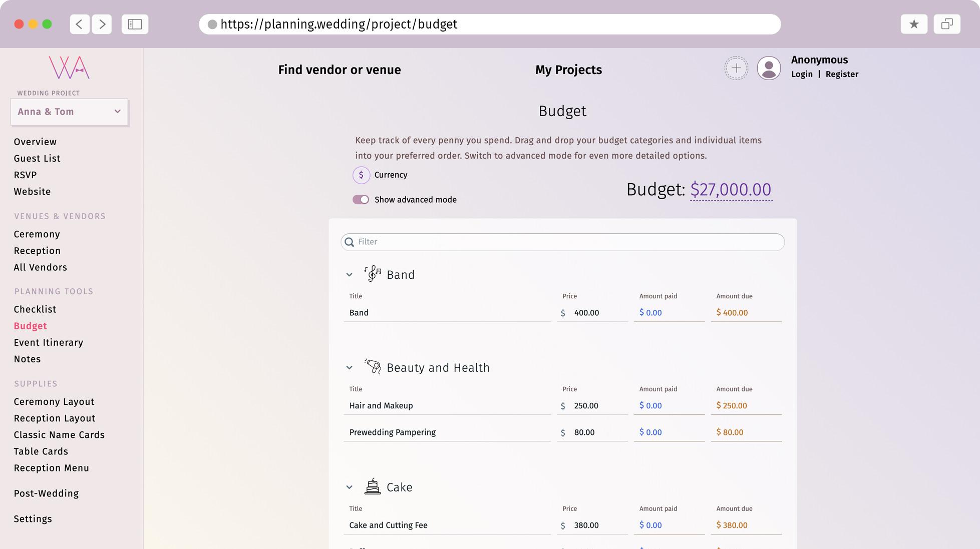Image resolution: width=980 pixels, height=549 pixels.
Task: Disable Show advanced mode
Action: [x=361, y=199]
